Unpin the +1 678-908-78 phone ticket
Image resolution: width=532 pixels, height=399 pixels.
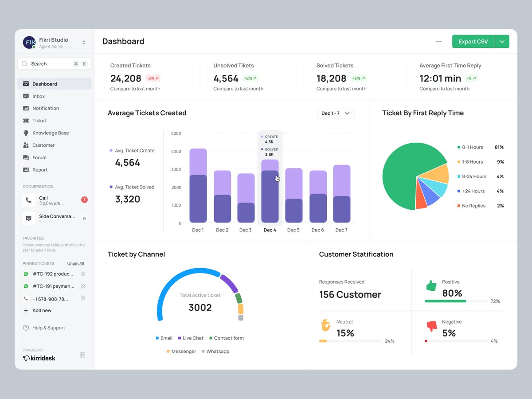82,298
